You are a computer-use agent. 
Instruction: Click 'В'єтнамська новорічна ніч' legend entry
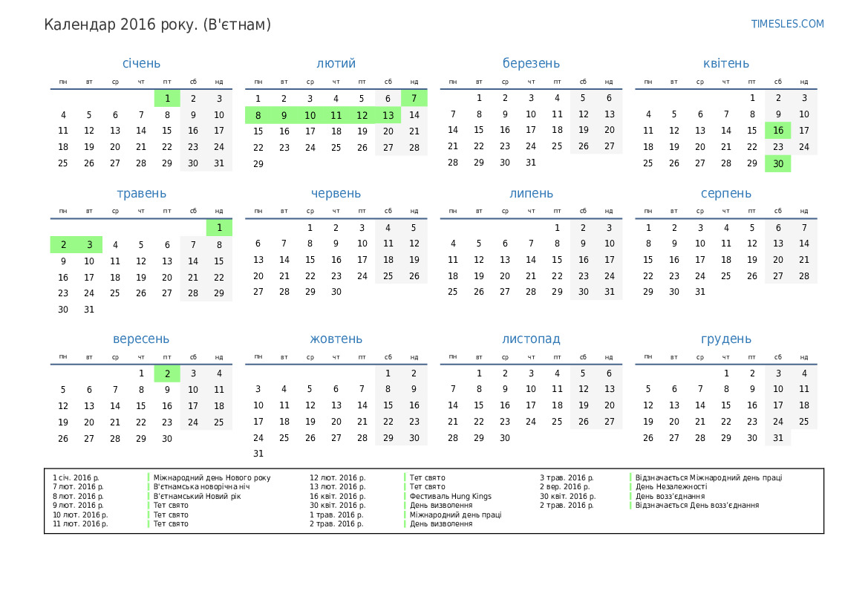click(201, 486)
